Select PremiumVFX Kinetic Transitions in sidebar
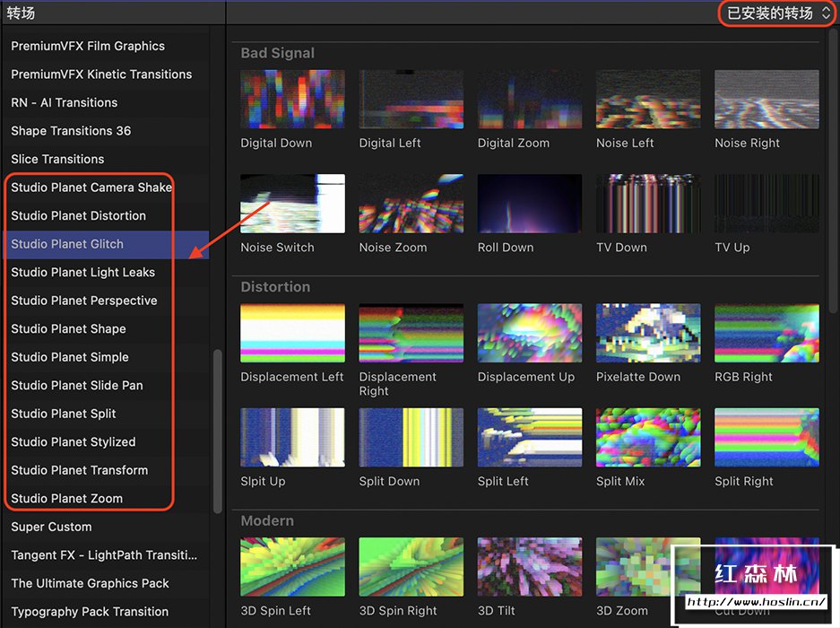840x628 pixels. click(101, 74)
